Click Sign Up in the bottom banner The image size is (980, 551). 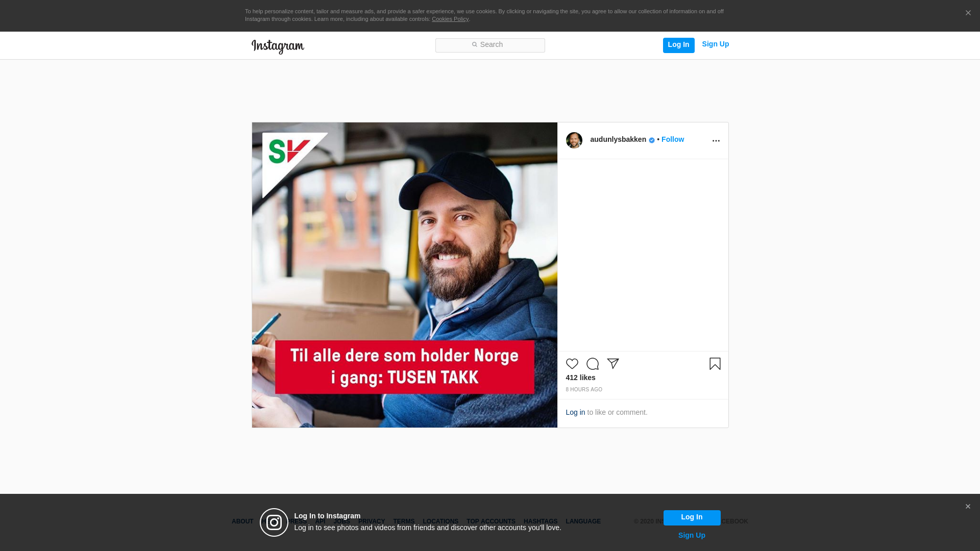[x=692, y=535]
